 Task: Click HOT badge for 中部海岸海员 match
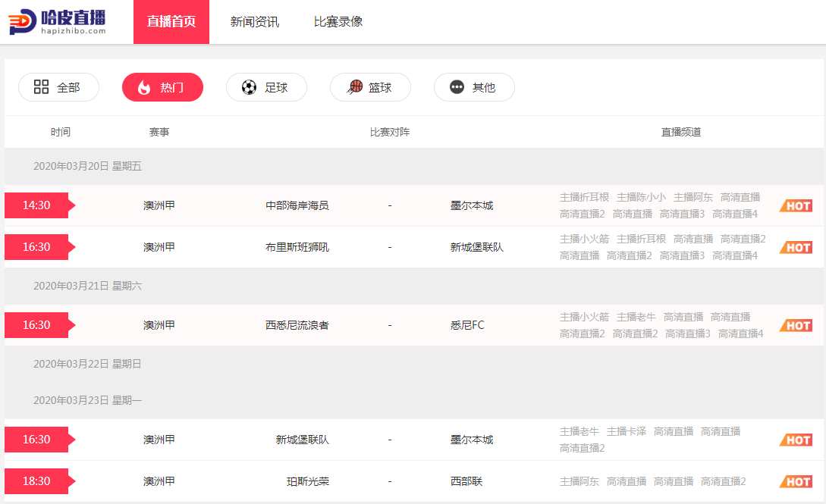(x=796, y=205)
